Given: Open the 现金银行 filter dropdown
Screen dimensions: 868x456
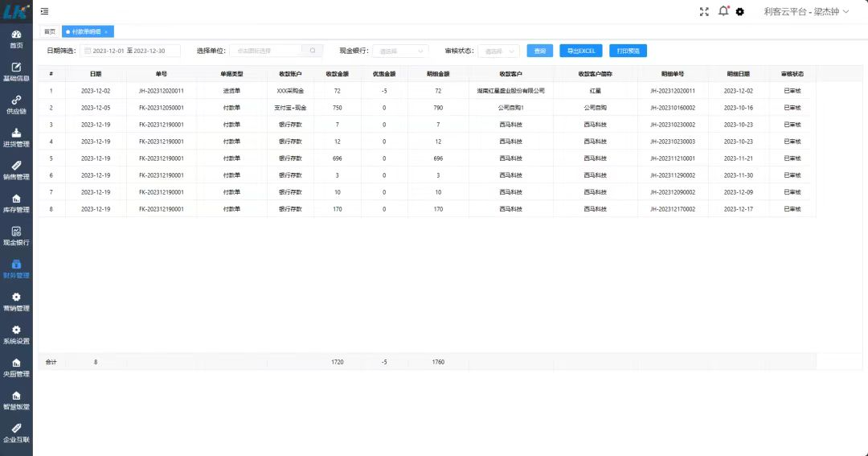Looking at the screenshot, I should 400,51.
